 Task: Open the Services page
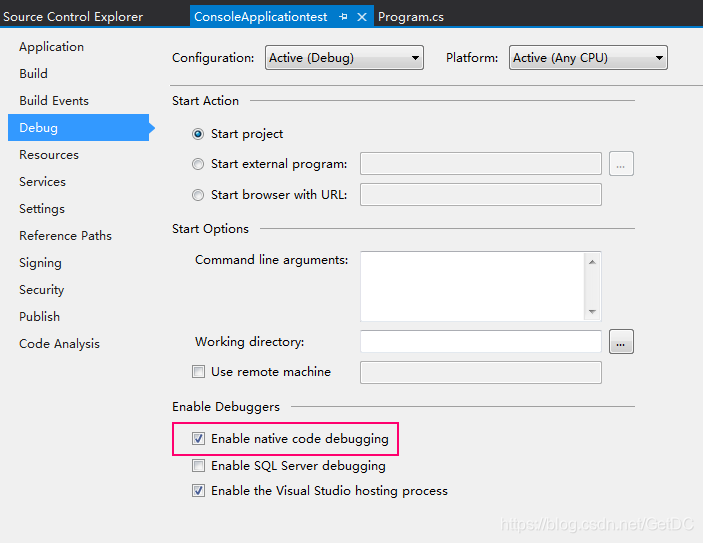coord(43,182)
